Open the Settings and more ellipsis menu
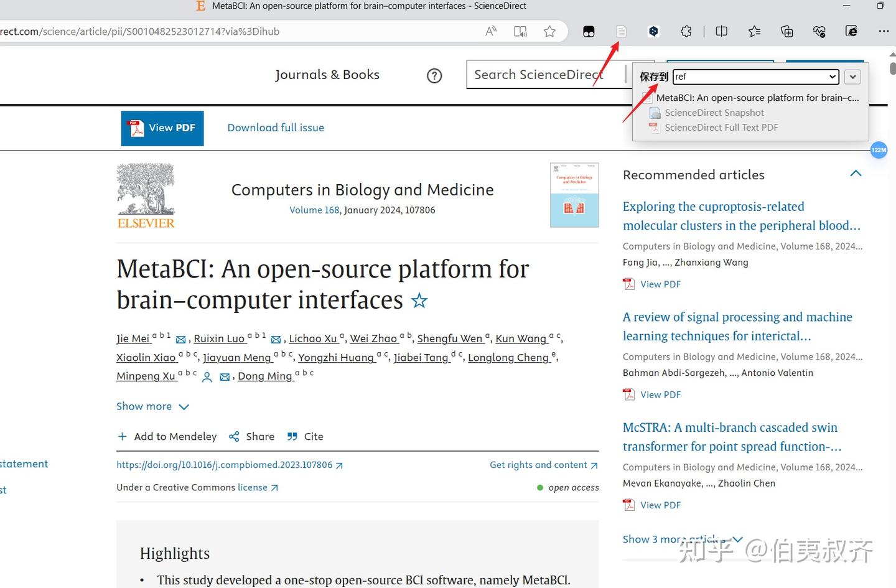The height and width of the screenshot is (588, 896). point(884,31)
